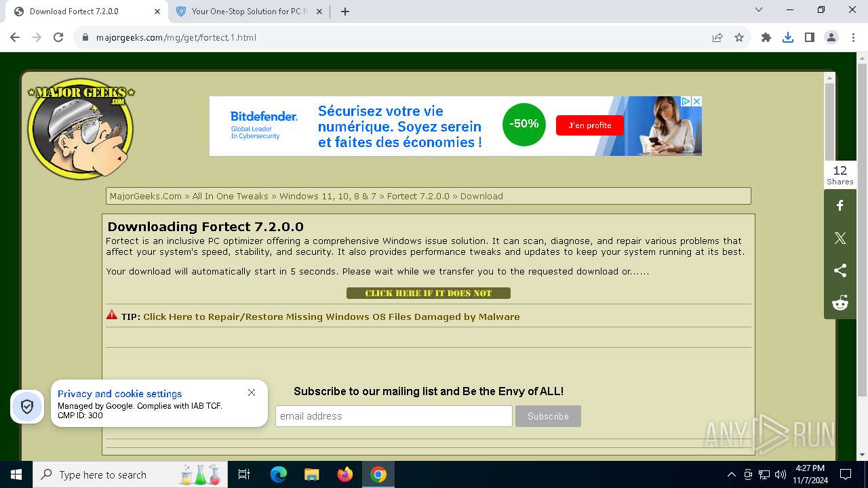Screen dimensions: 868x488
Task: Open All In One Tweaks breadcrumb
Action: (230, 196)
